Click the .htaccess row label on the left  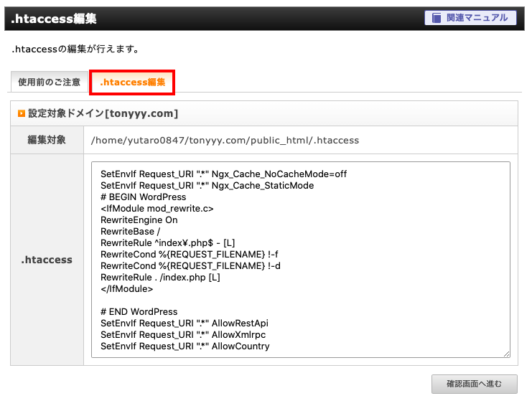pos(47,260)
